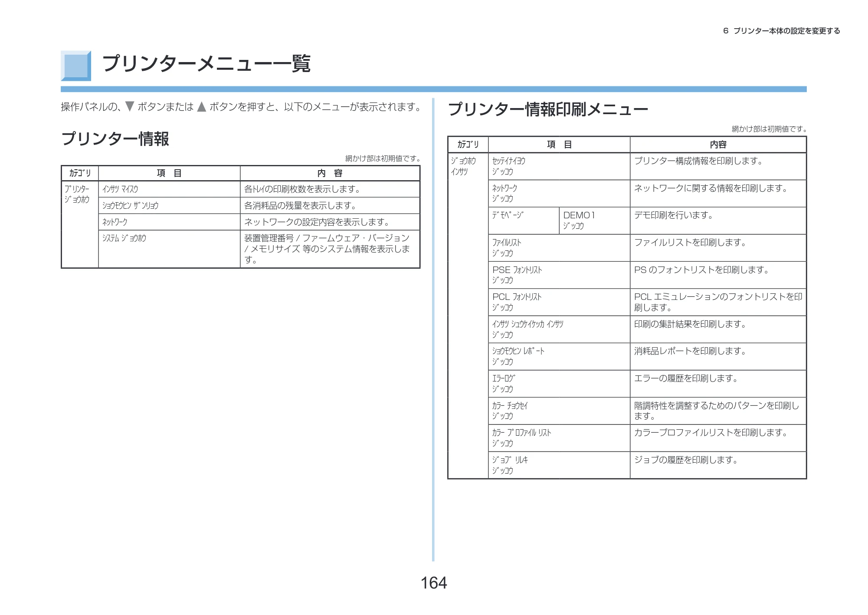
Task: Select the cell PS のフォントリストを印刷します。
Action: (718, 275)
